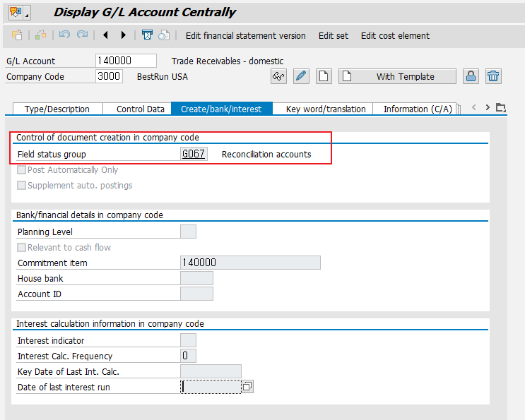Click the Field status group G067 value

tap(194, 154)
